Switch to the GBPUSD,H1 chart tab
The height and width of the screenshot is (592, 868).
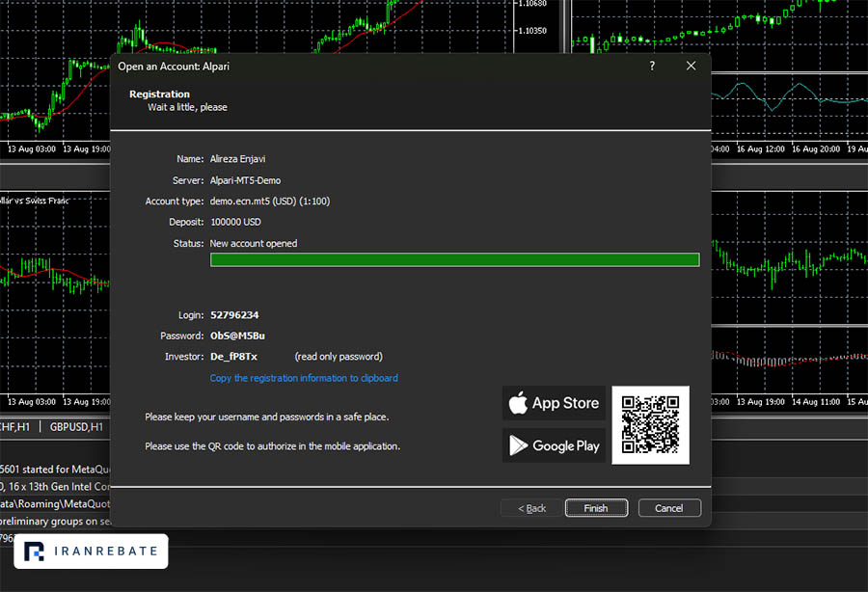pyautogui.click(x=76, y=427)
